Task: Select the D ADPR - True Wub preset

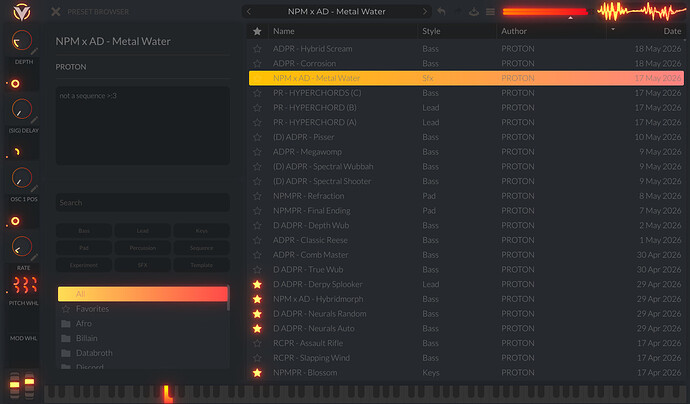Action: (466, 270)
